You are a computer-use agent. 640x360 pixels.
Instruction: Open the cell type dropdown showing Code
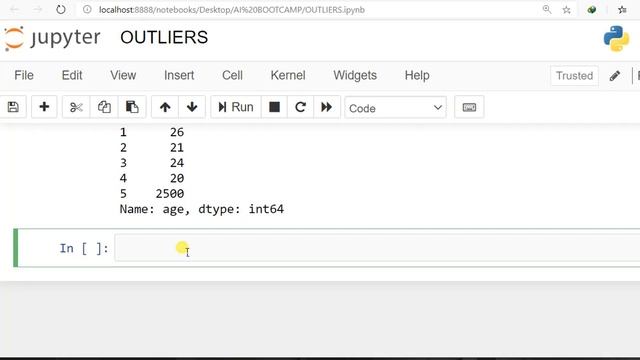pyautogui.click(x=395, y=108)
